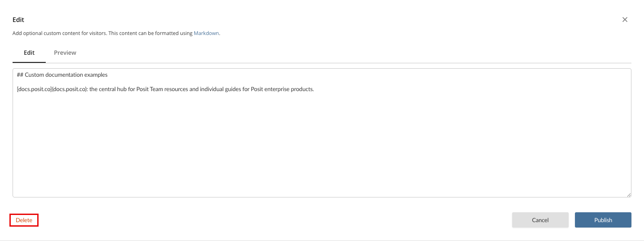Click the textarea resize handle in the corner

click(629, 195)
